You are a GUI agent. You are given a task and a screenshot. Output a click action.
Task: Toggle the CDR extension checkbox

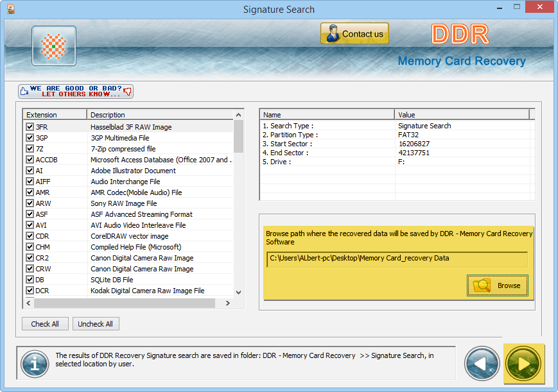point(30,236)
